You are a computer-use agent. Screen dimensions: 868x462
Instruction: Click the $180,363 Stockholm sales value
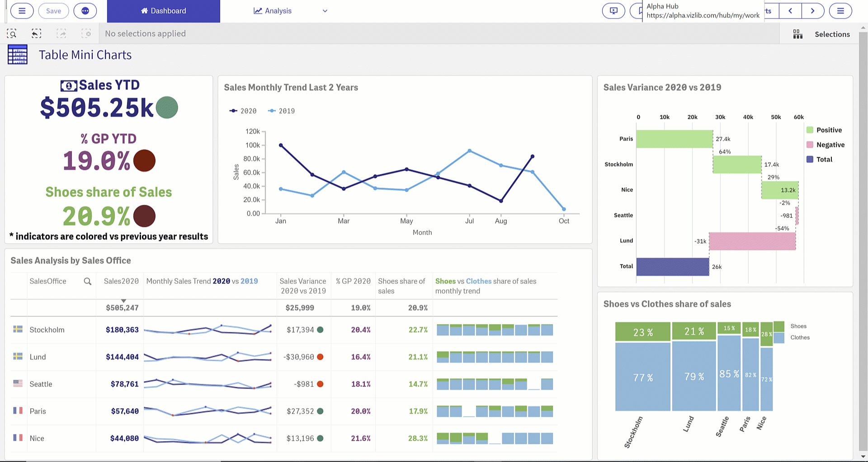(x=122, y=330)
